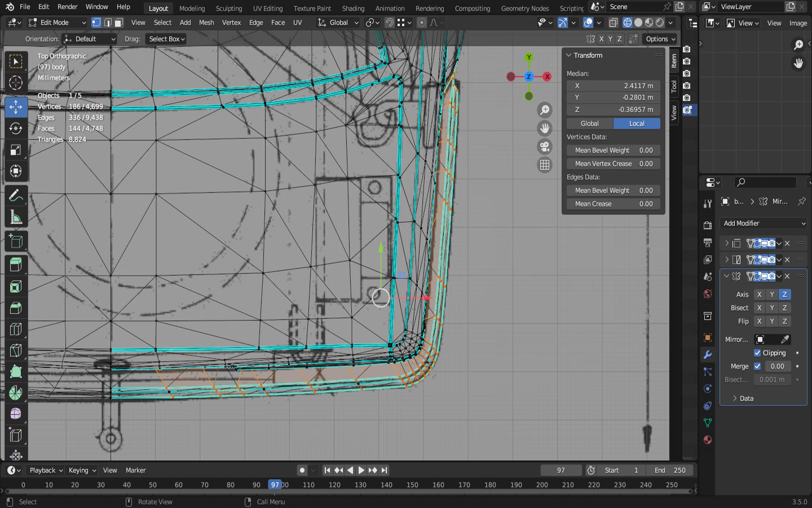Toggle mirror Axis Z button

click(x=784, y=295)
